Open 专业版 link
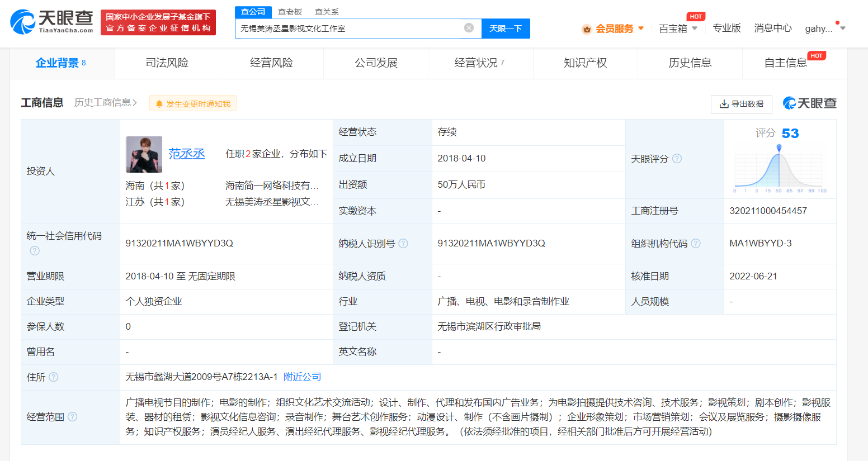Viewport: 868px width, 461px height. coord(727,28)
